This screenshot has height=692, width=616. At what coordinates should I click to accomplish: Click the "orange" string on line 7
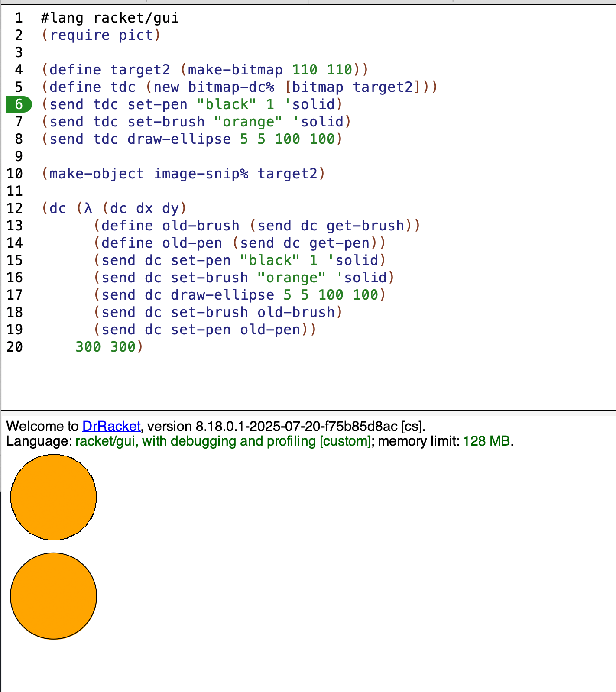(x=248, y=122)
